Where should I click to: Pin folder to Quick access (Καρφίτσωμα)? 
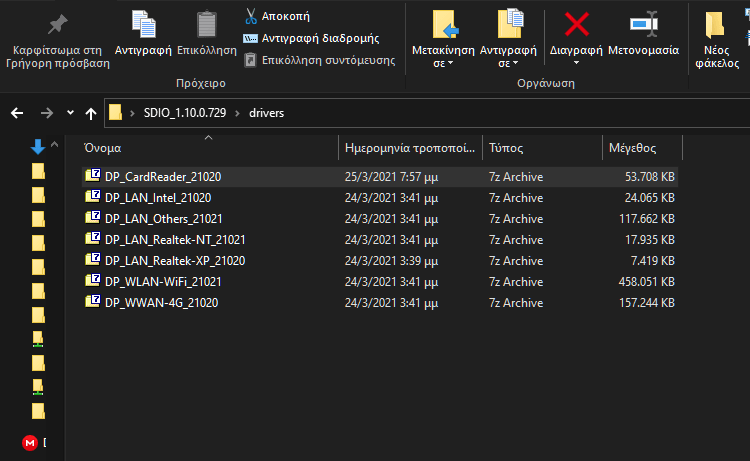click(58, 41)
